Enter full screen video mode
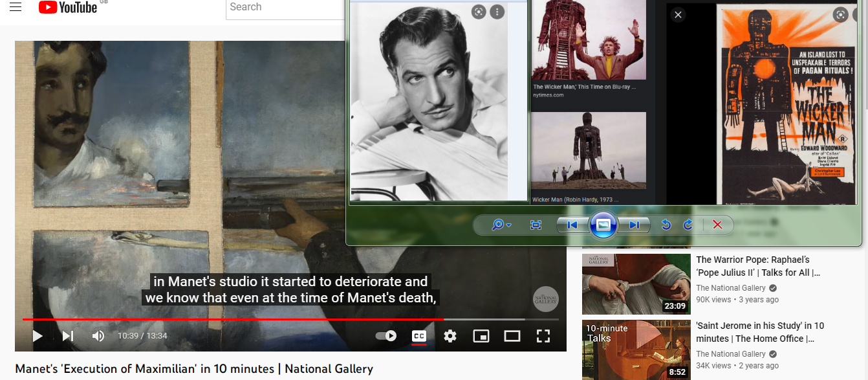This screenshot has height=380, width=868. click(x=543, y=336)
